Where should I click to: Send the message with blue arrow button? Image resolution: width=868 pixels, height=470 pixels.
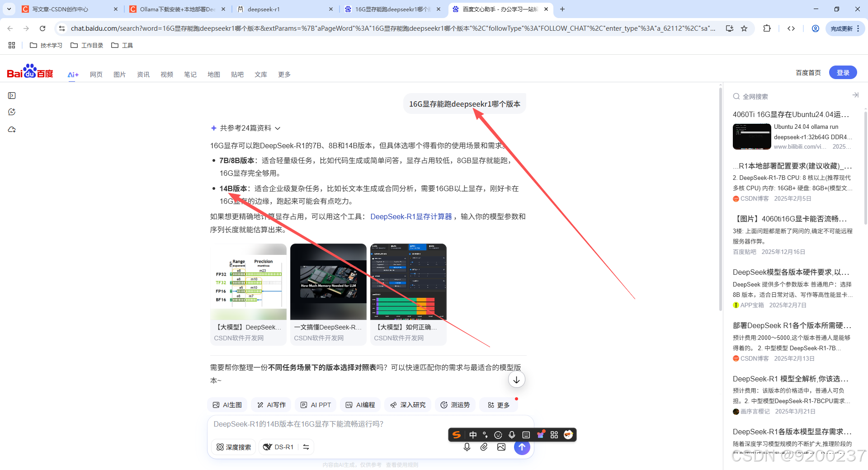click(x=522, y=447)
